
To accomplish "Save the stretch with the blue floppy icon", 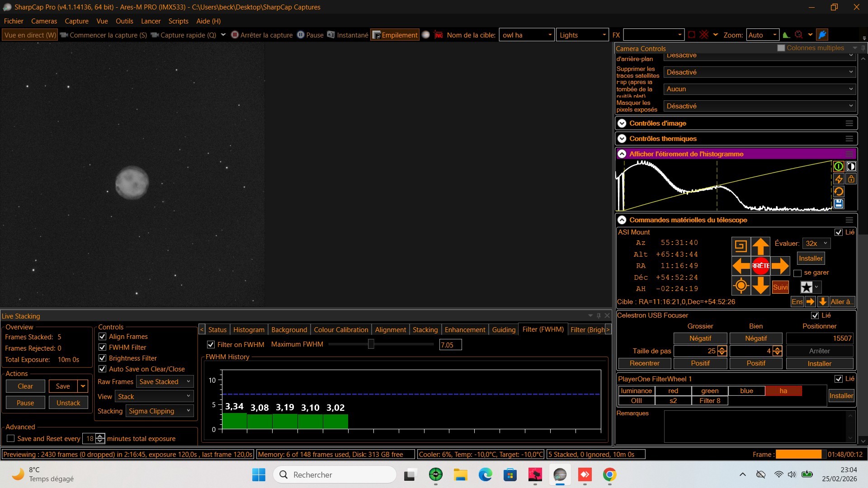I will (839, 204).
